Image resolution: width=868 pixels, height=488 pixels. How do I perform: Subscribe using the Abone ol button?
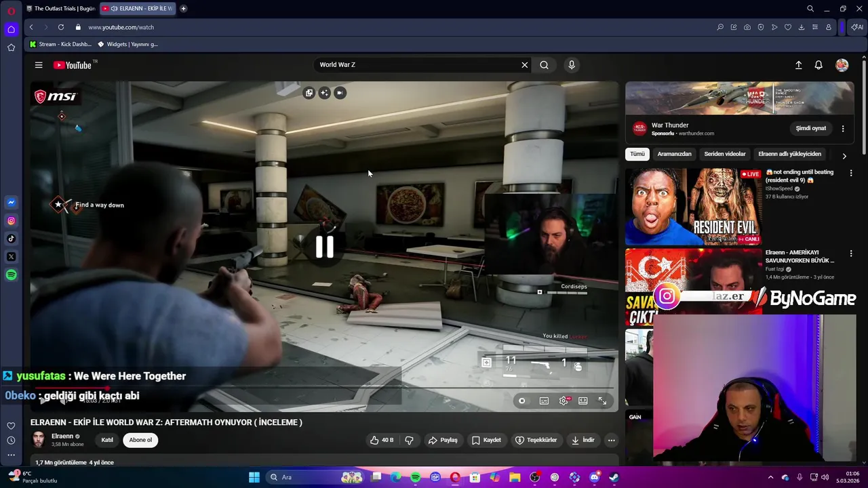[140, 440]
